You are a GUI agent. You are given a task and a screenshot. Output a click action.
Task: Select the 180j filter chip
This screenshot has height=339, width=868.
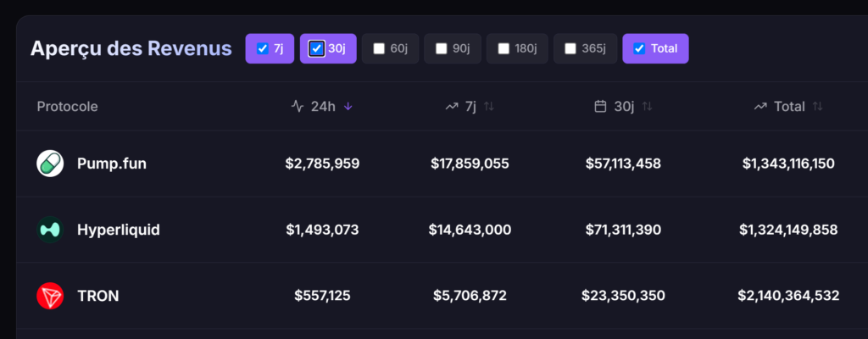tap(517, 49)
